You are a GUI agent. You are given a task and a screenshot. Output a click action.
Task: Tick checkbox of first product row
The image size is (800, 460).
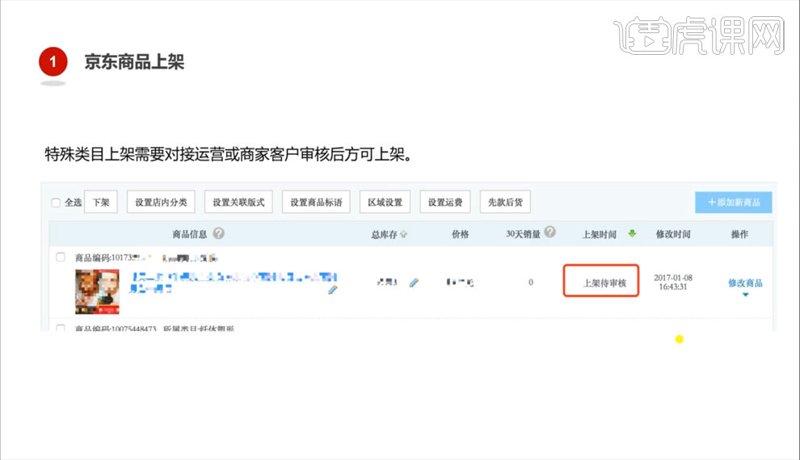(60, 257)
